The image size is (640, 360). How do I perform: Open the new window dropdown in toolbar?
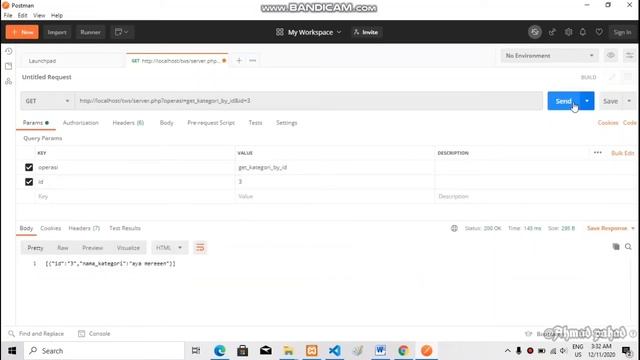click(x=121, y=32)
